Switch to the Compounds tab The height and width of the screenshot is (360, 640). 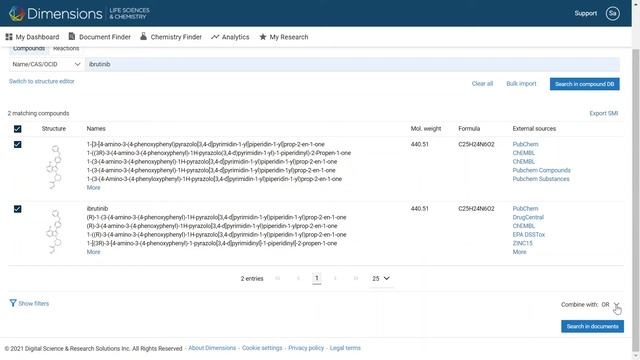click(x=29, y=49)
